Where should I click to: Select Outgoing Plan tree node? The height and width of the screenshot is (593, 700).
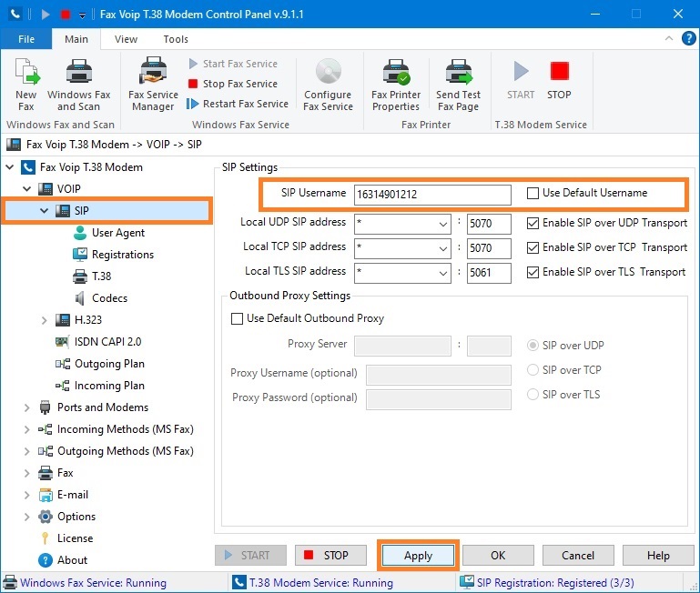(99, 364)
